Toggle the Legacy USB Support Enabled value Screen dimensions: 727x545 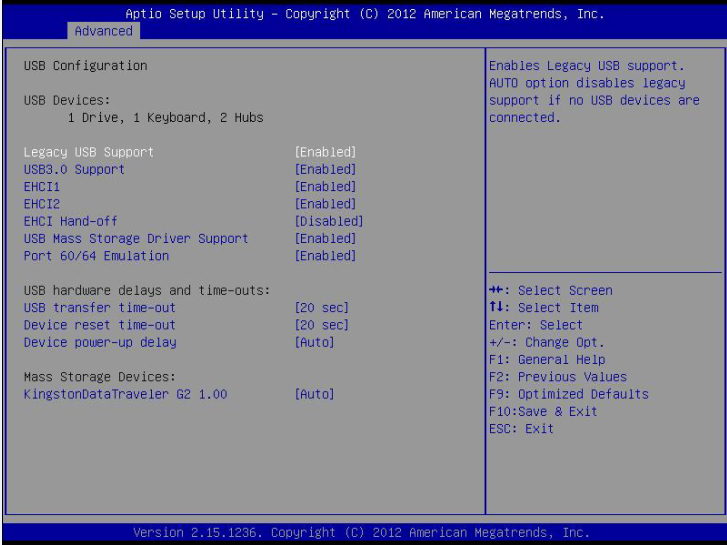point(325,152)
